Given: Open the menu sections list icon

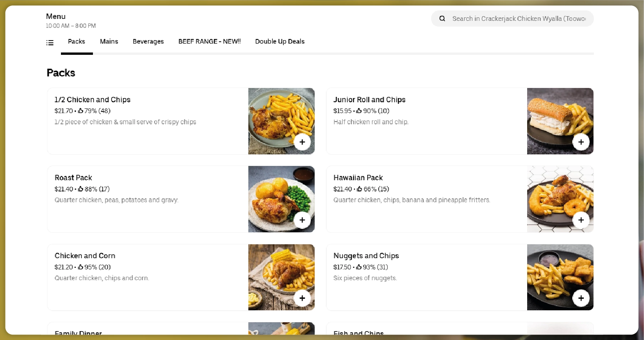Looking at the screenshot, I should coord(50,42).
